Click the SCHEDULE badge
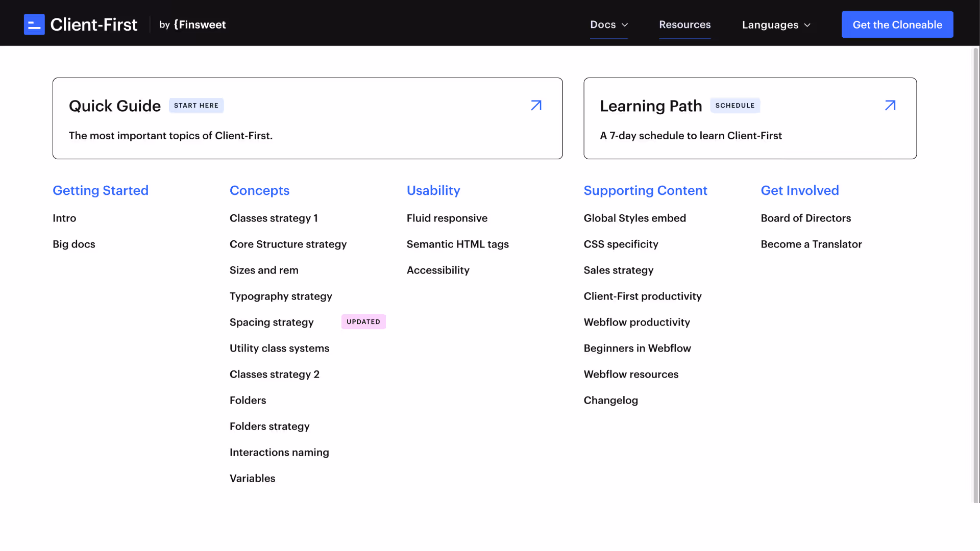 coord(735,106)
